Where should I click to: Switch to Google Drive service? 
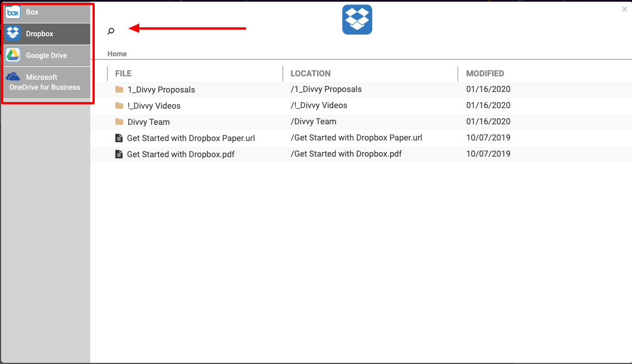click(47, 56)
